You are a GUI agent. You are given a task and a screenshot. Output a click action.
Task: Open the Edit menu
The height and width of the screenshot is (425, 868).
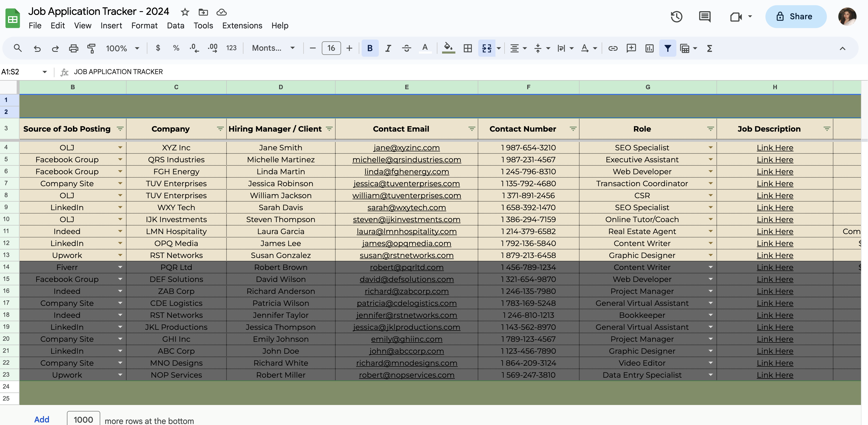58,25
